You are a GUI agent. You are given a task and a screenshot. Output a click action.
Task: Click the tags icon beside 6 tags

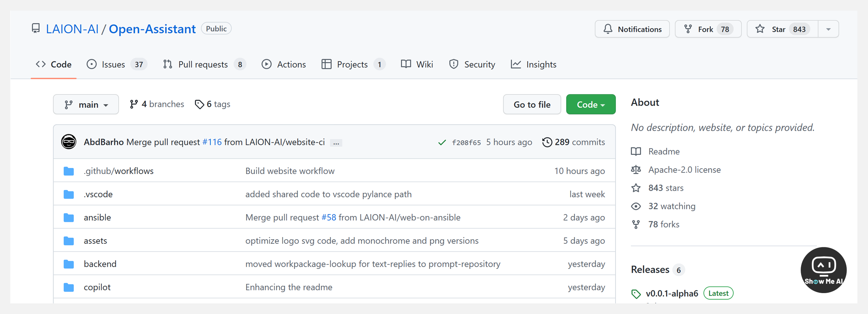199,104
